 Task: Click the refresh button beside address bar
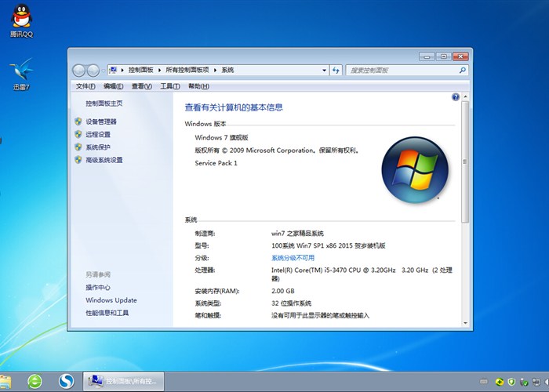(336, 70)
